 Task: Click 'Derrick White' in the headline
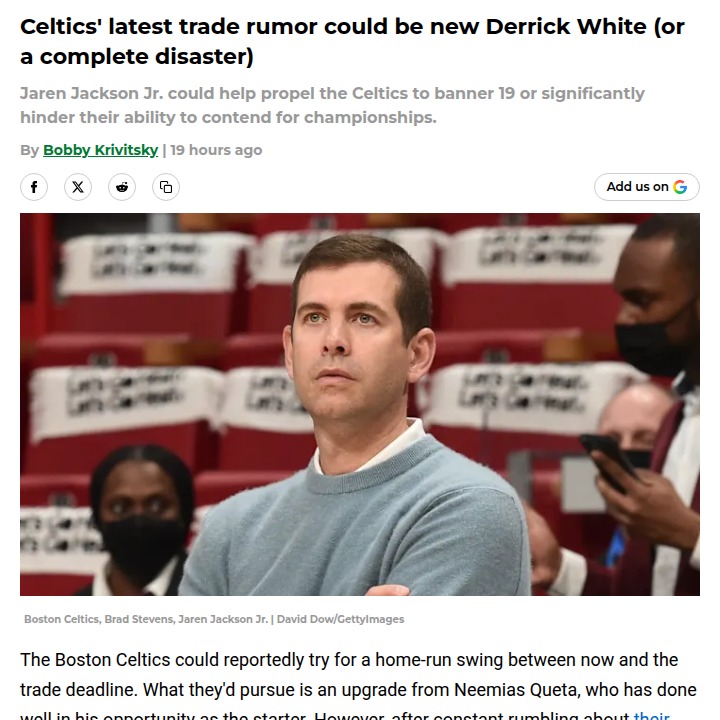coord(566,27)
